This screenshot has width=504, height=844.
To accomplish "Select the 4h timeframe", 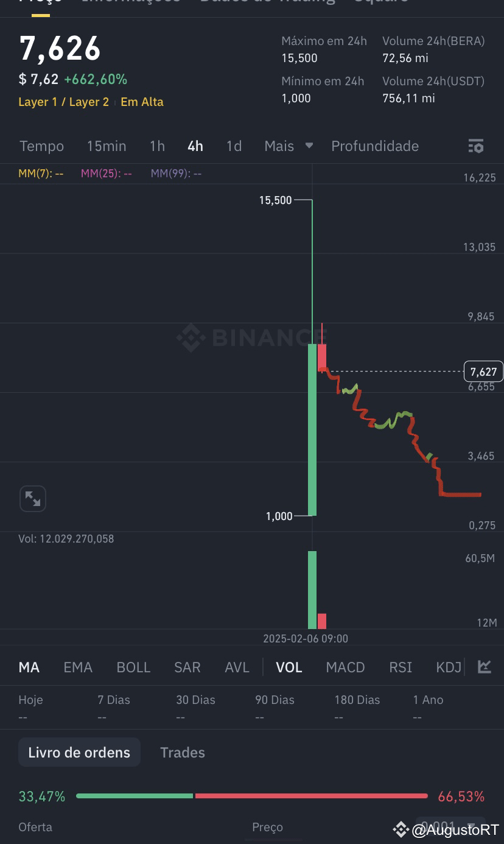I will click(195, 146).
